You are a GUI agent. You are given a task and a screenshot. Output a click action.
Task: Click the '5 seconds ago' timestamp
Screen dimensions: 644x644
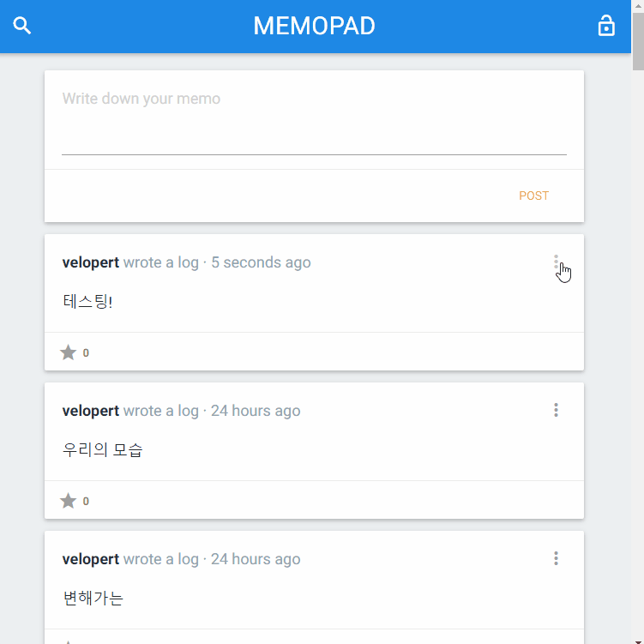(261, 262)
